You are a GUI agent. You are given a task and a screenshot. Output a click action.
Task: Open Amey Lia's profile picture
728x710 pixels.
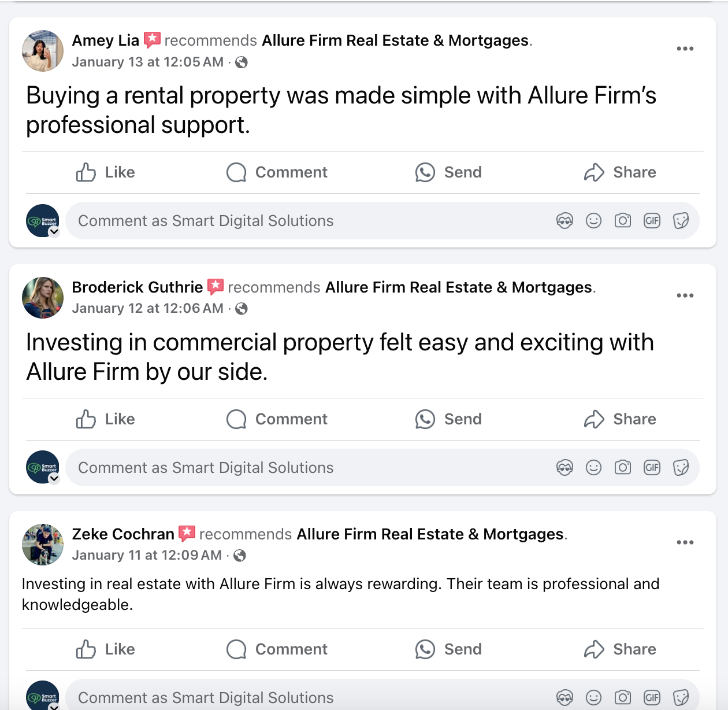[43, 51]
